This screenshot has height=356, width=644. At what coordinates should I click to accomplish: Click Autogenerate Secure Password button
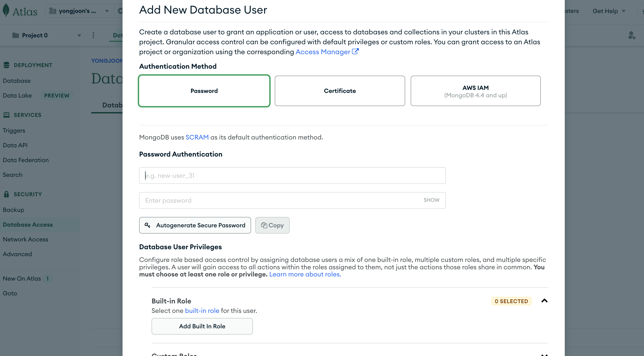195,225
